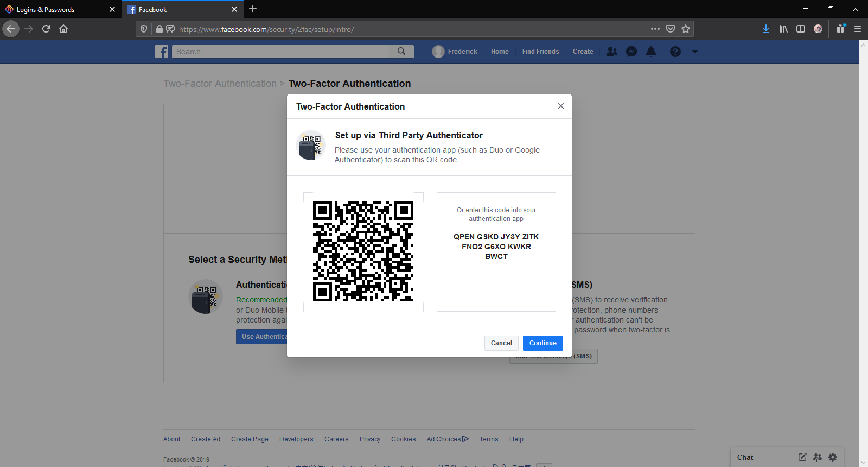Open the Terms footer link
This screenshot has height=467, width=868.
(x=489, y=439)
